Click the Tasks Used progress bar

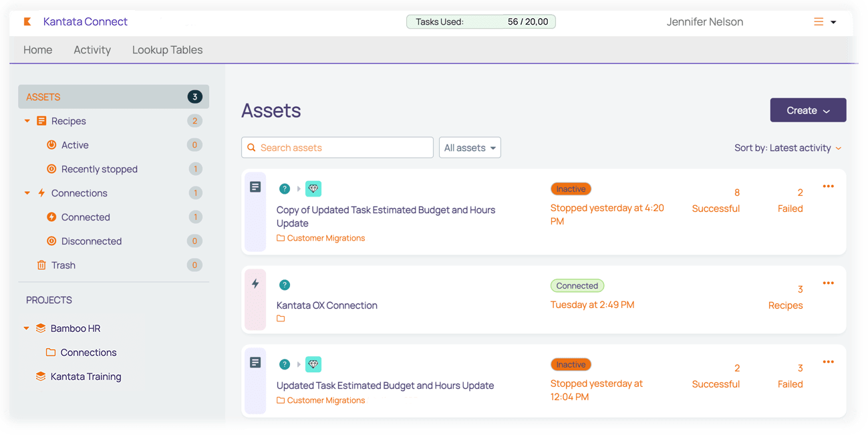(x=481, y=22)
